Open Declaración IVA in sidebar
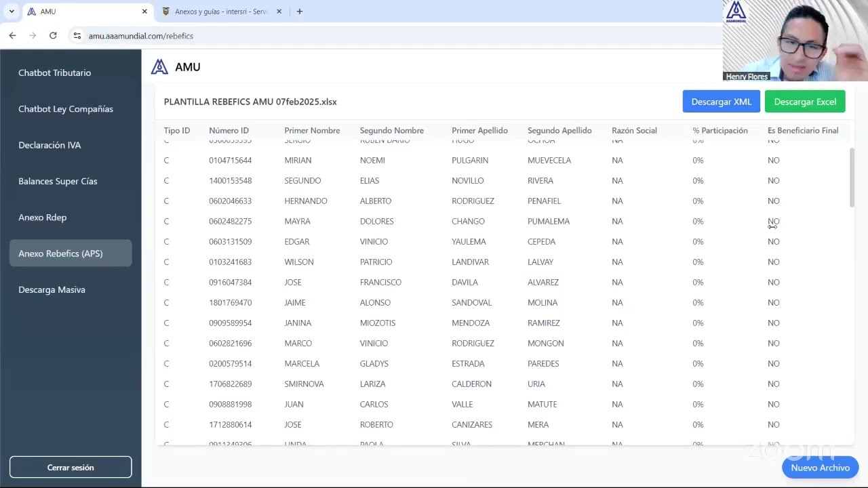 [x=50, y=145]
